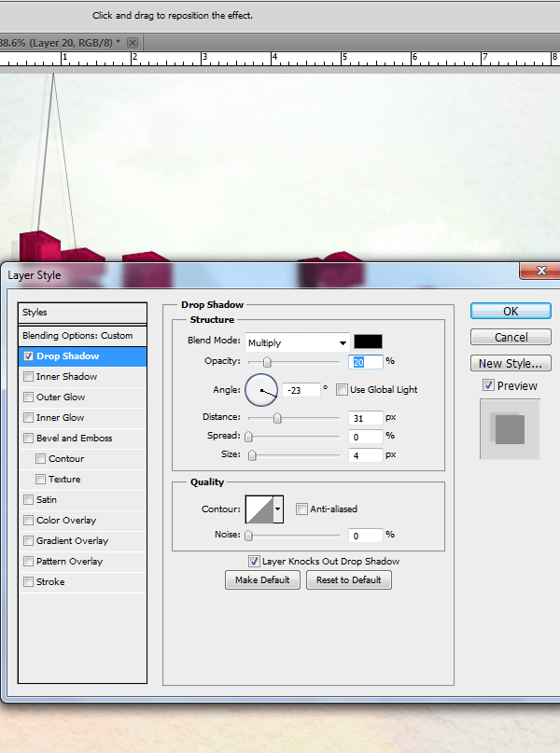Click the New Style button

pos(511,363)
